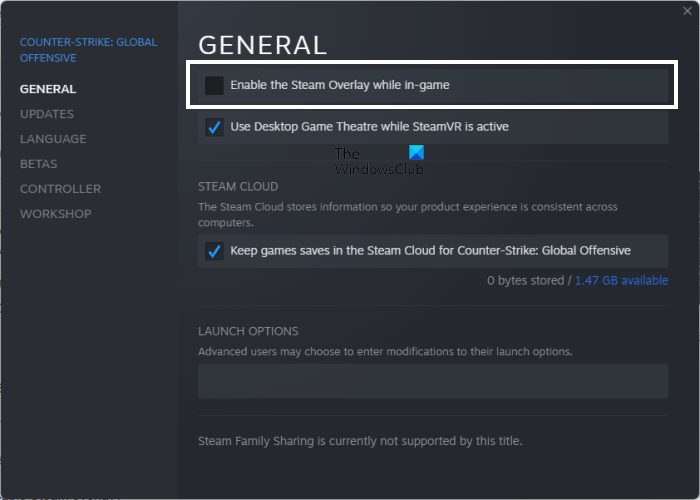The height and width of the screenshot is (500, 700).
Task: Show the Workshop tab
Action: (x=55, y=214)
